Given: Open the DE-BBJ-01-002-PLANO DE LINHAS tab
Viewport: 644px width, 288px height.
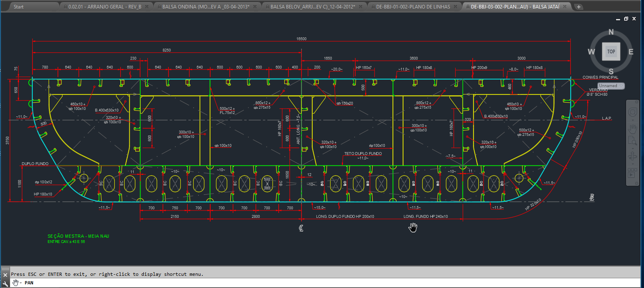Looking at the screenshot, I should point(413,7).
